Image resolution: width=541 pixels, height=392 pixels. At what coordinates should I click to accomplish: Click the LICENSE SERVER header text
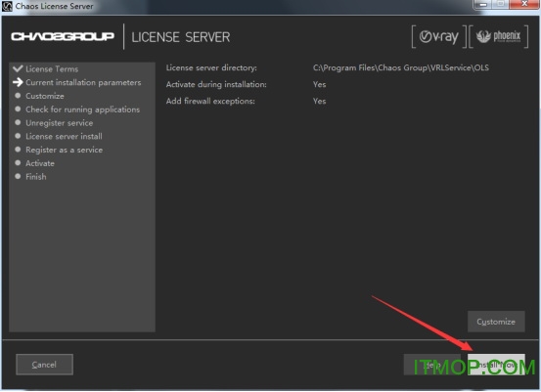point(181,37)
